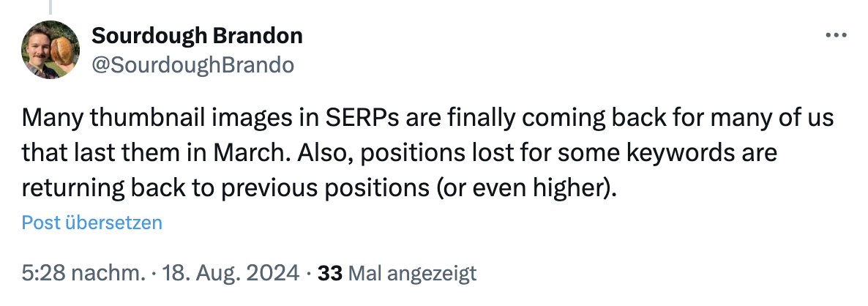Click the word "thumbnail" in the post
The height and width of the screenshot is (306, 868).
click(x=129, y=118)
